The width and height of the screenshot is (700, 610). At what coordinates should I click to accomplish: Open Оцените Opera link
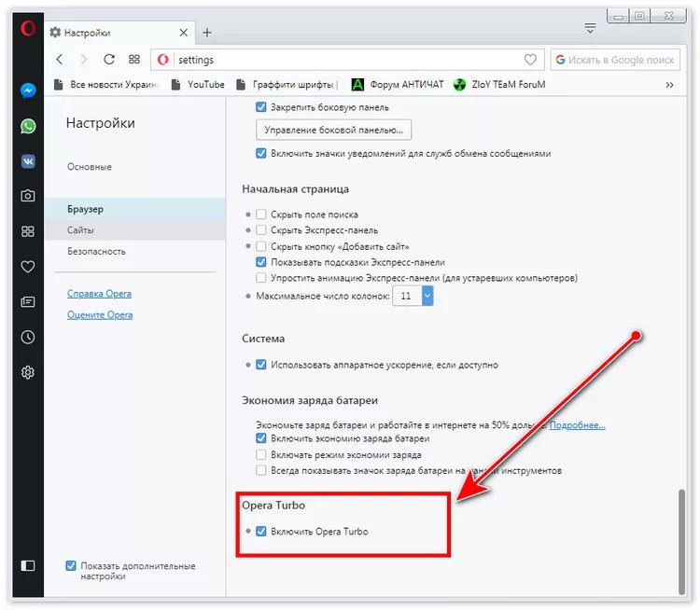(x=100, y=314)
